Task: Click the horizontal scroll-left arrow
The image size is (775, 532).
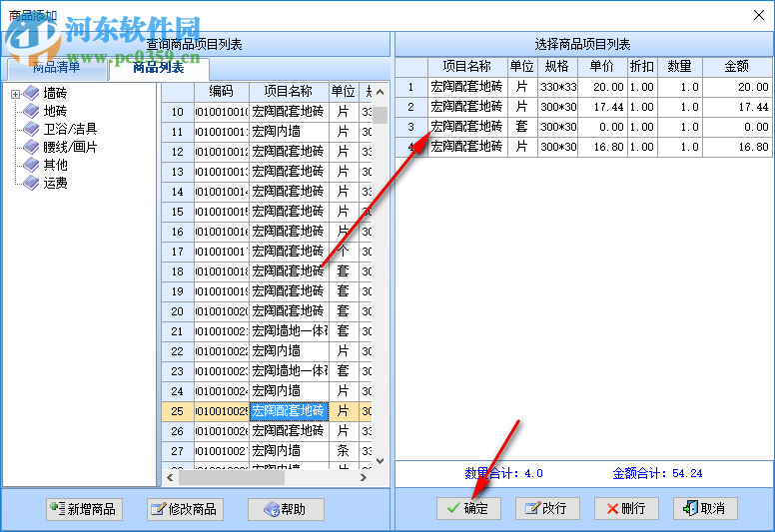Action: pos(170,477)
